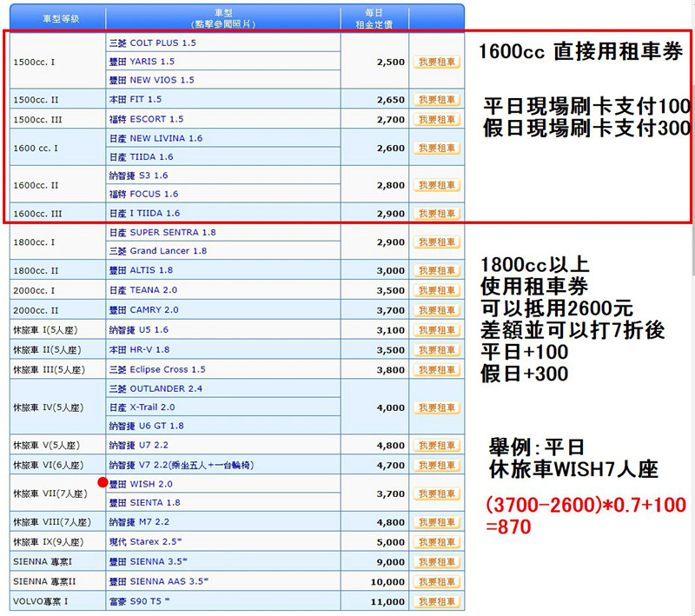Click 我要租車 for the 休旅車 IV row
The height and width of the screenshot is (616, 695).
point(437,407)
